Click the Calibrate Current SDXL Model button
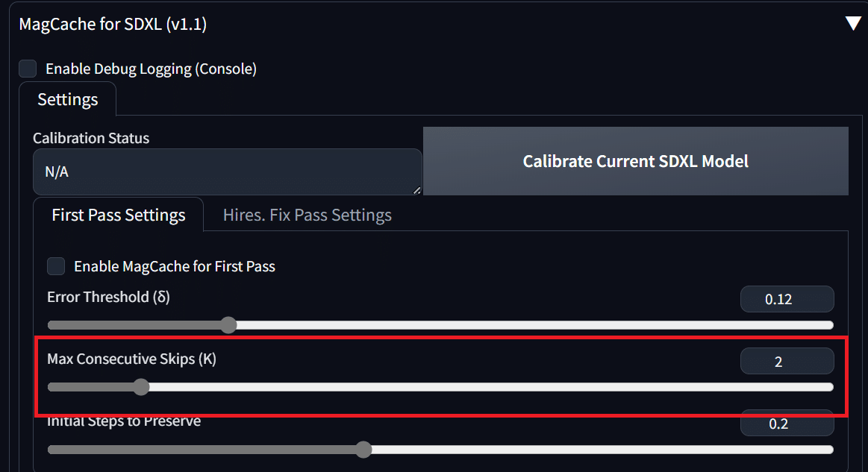This screenshot has height=472, width=868. [635, 161]
